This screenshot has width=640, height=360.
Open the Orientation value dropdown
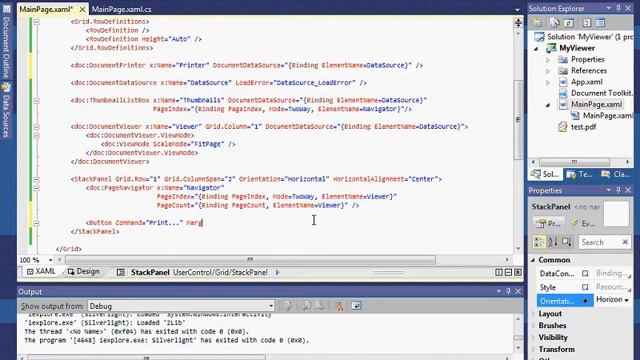coord(627,300)
